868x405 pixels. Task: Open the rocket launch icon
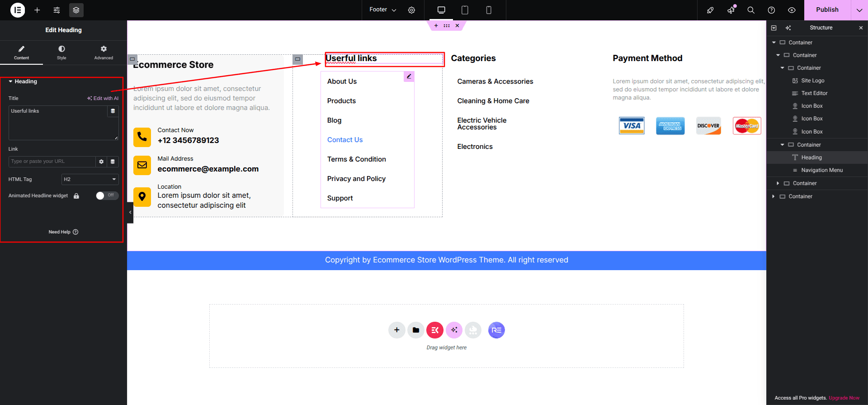[x=710, y=10]
